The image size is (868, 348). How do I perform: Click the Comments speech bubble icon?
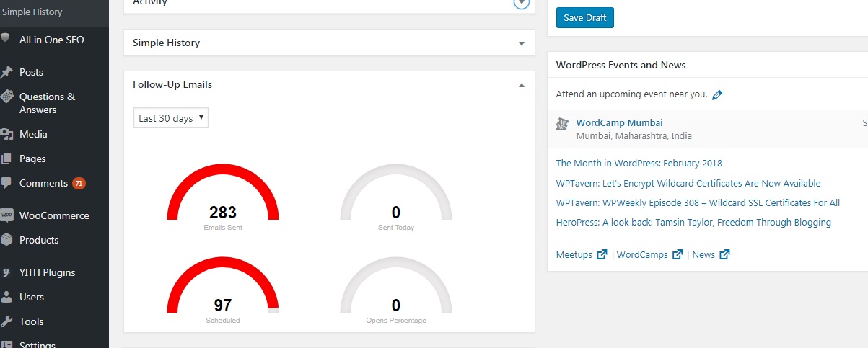coord(6,183)
